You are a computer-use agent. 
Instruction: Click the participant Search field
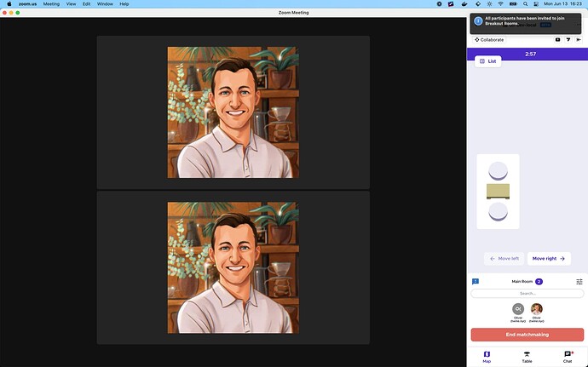click(x=527, y=294)
